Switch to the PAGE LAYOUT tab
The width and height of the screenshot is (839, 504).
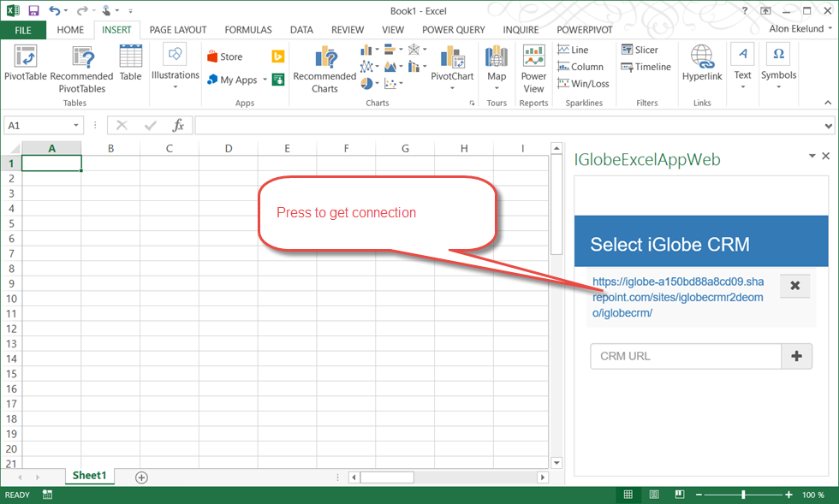178,30
